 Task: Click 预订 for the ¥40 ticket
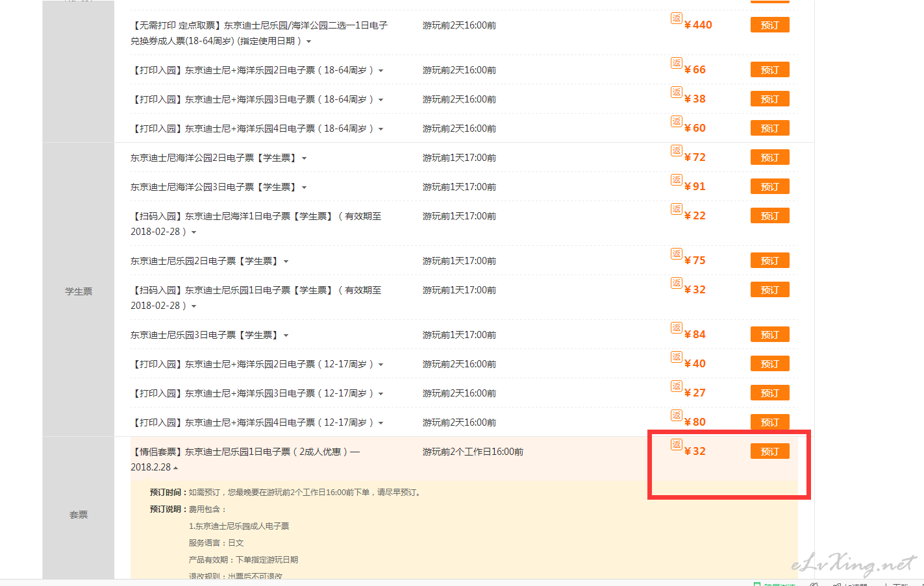(769, 364)
